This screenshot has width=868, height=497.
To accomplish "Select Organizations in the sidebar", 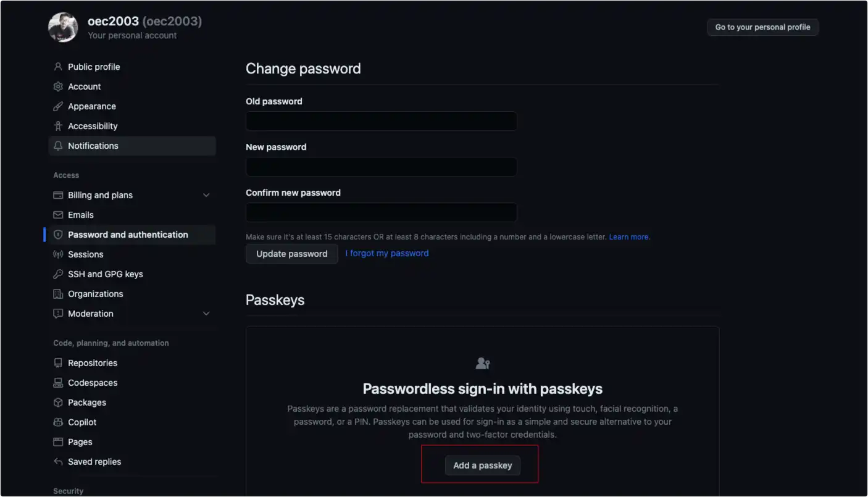I will click(95, 294).
